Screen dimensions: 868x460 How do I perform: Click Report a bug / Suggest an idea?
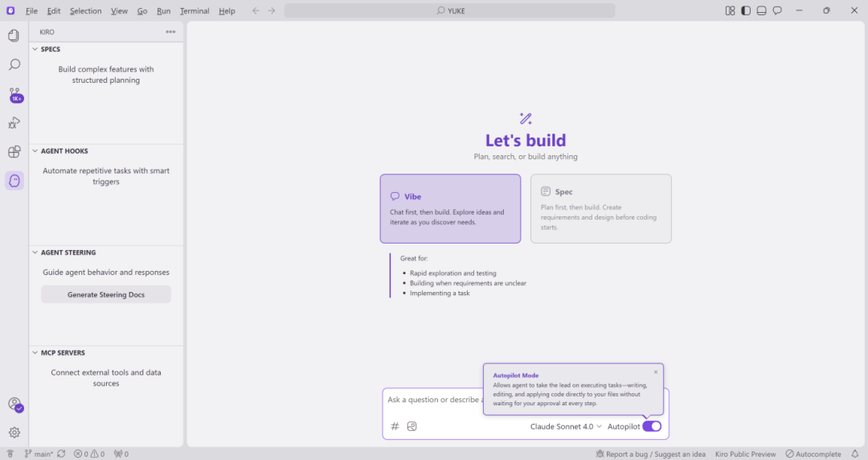650,454
